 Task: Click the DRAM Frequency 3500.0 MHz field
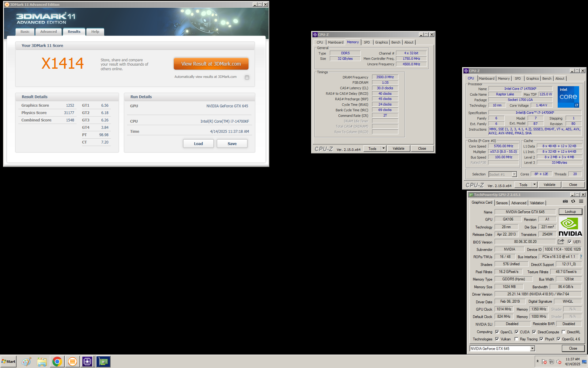tap(385, 77)
